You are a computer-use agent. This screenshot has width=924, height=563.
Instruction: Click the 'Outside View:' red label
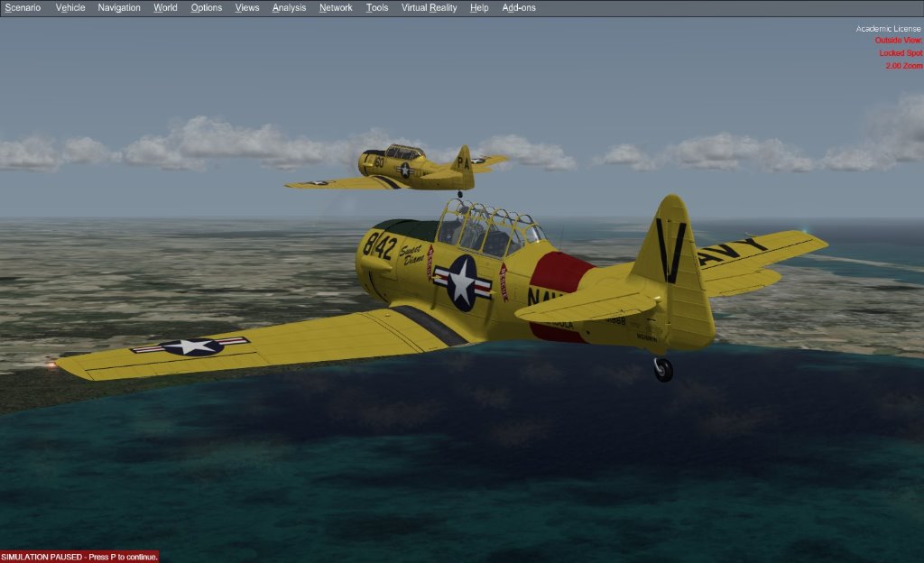point(899,40)
